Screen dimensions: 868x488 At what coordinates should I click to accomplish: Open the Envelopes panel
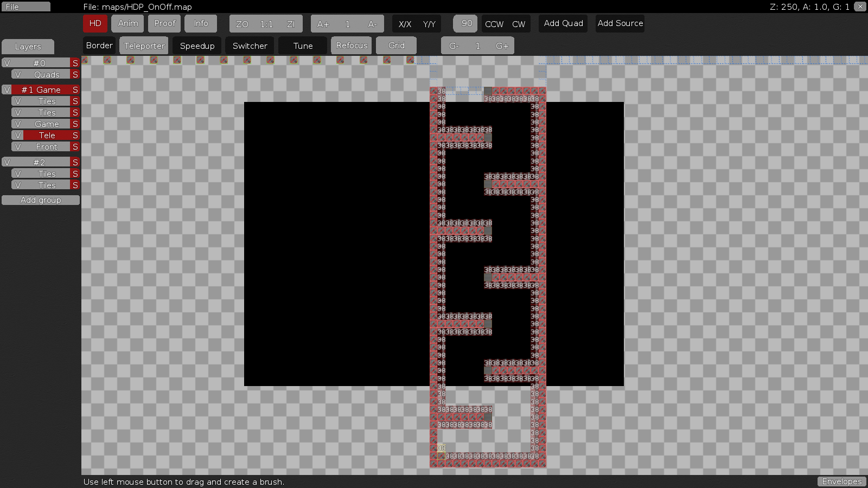pyautogui.click(x=841, y=481)
